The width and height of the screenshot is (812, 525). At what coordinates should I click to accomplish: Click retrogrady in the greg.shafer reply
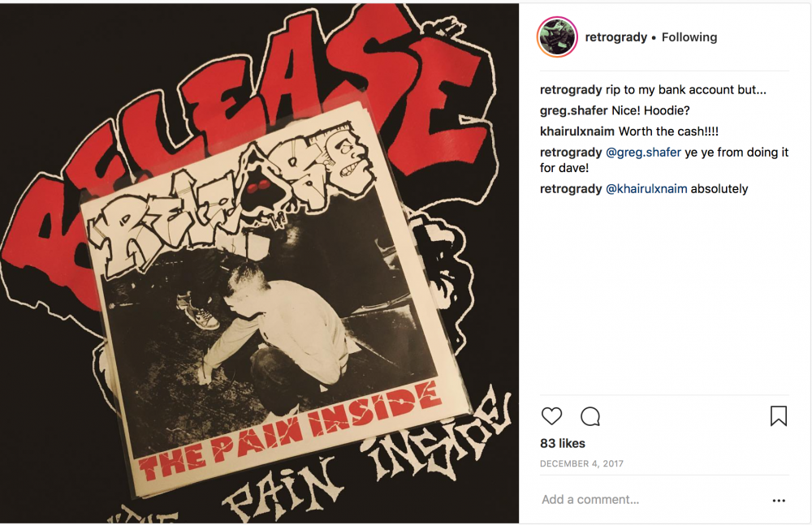[x=571, y=153]
